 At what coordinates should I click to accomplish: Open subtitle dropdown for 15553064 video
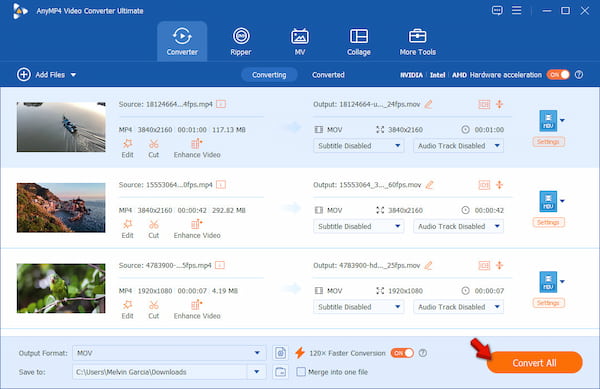(358, 226)
